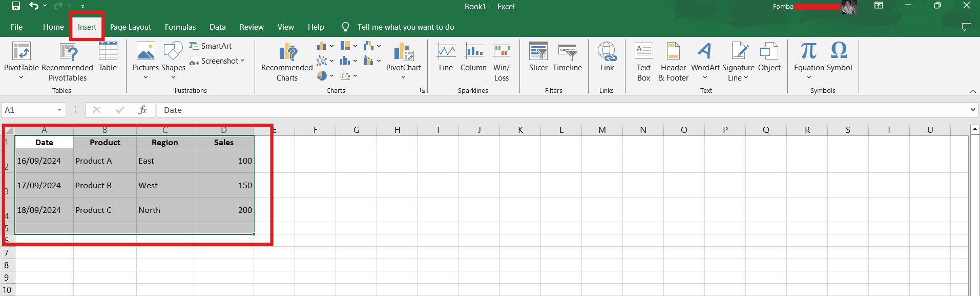Insert a Column sparkline

pyautogui.click(x=473, y=57)
